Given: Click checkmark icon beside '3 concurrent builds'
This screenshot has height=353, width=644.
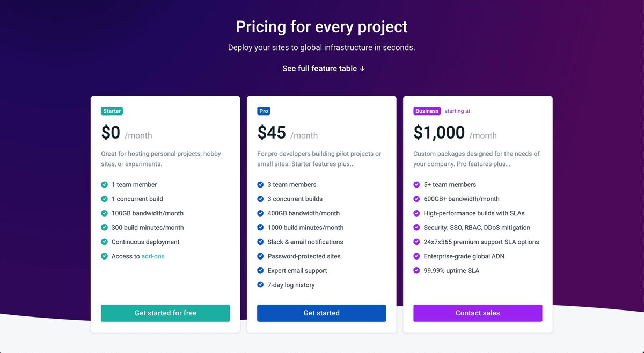Looking at the screenshot, I should 260,199.
